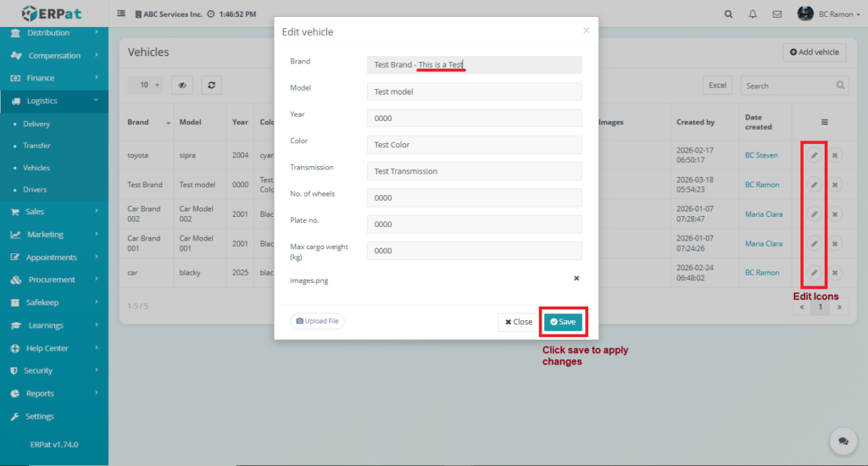Open Drivers under Logistics

click(35, 189)
